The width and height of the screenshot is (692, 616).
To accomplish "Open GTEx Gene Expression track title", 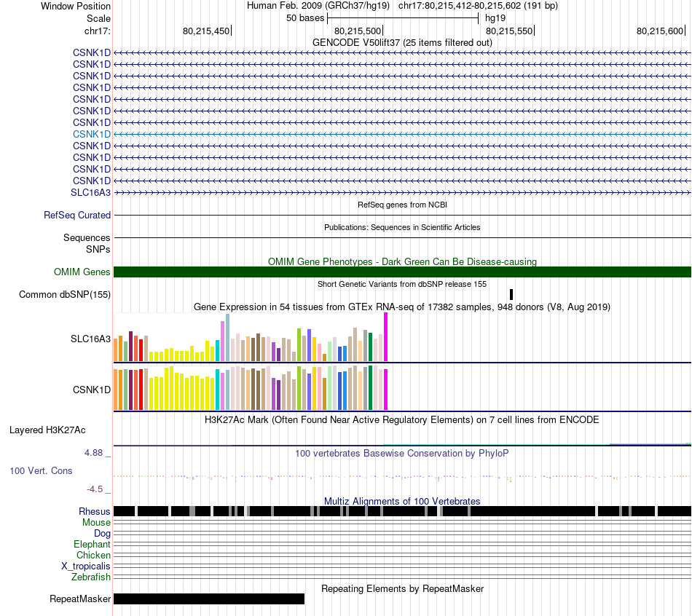I will click(402, 307).
